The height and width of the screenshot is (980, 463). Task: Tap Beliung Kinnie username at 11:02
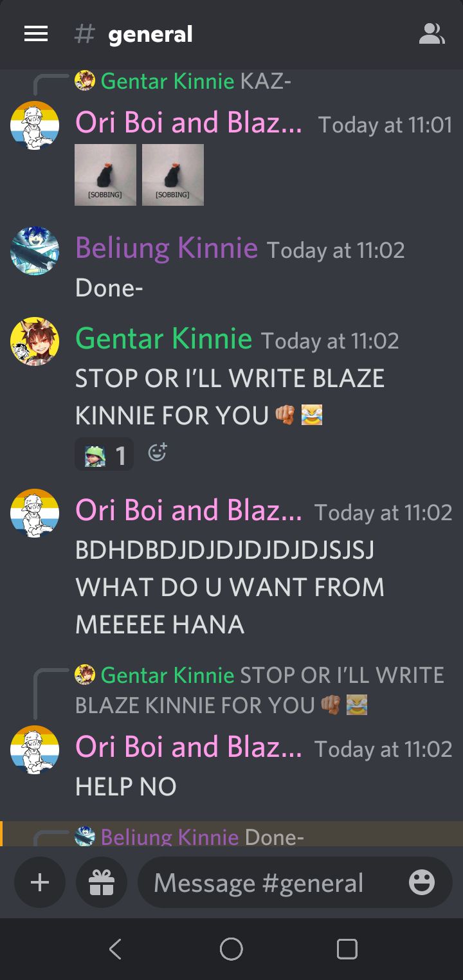pos(167,248)
